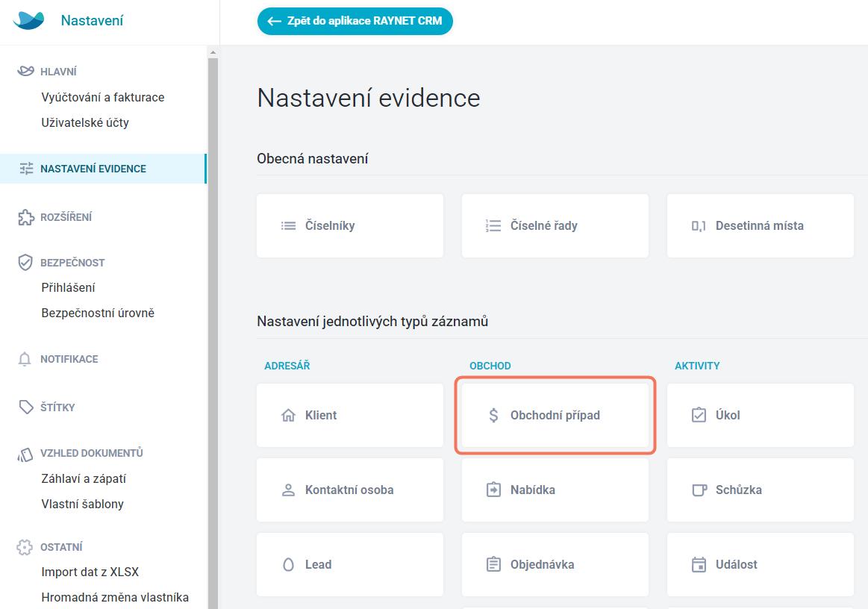The image size is (868, 609).
Task: Click the RAYNET logo icon
Action: (29, 21)
